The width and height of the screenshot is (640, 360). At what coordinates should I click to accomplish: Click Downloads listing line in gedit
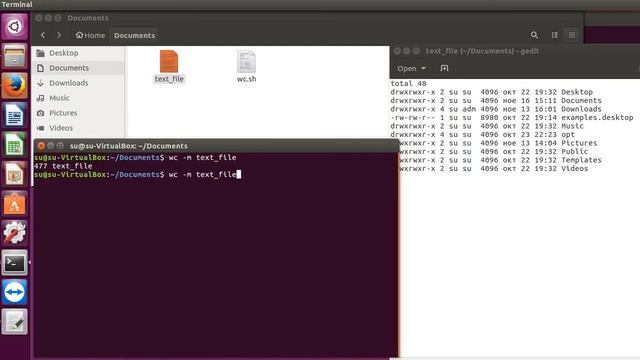[496, 109]
